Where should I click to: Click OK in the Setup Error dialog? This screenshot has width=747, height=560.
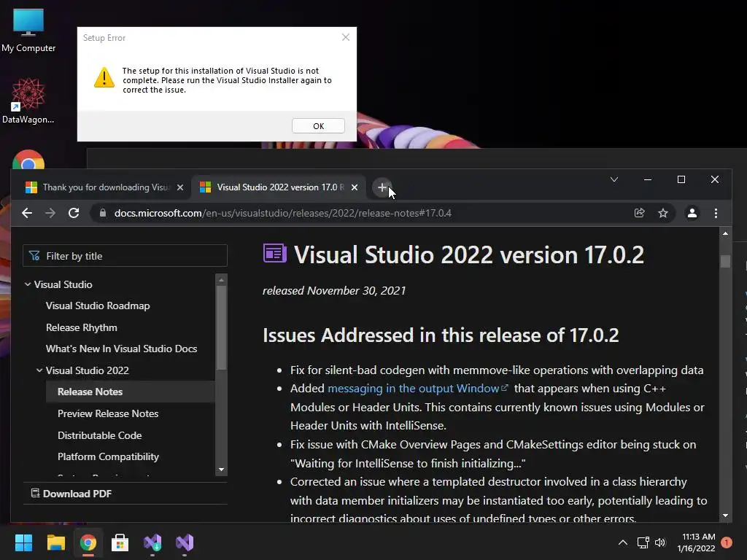pyautogui.click(x=318, y=126)
